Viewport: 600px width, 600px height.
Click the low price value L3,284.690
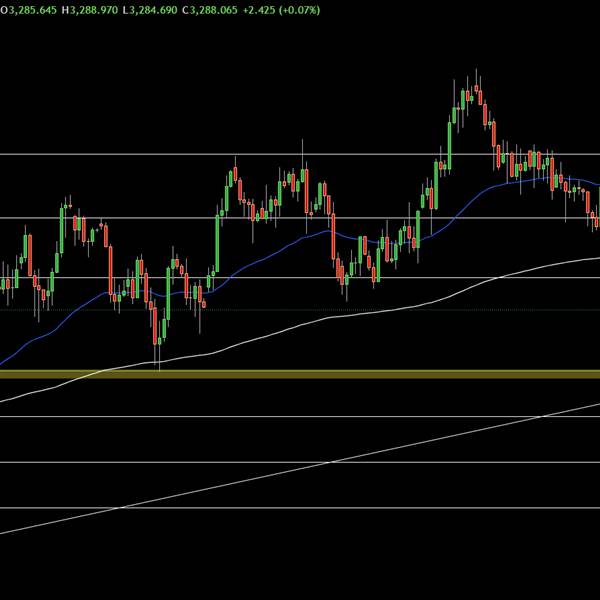click(150, 10)
